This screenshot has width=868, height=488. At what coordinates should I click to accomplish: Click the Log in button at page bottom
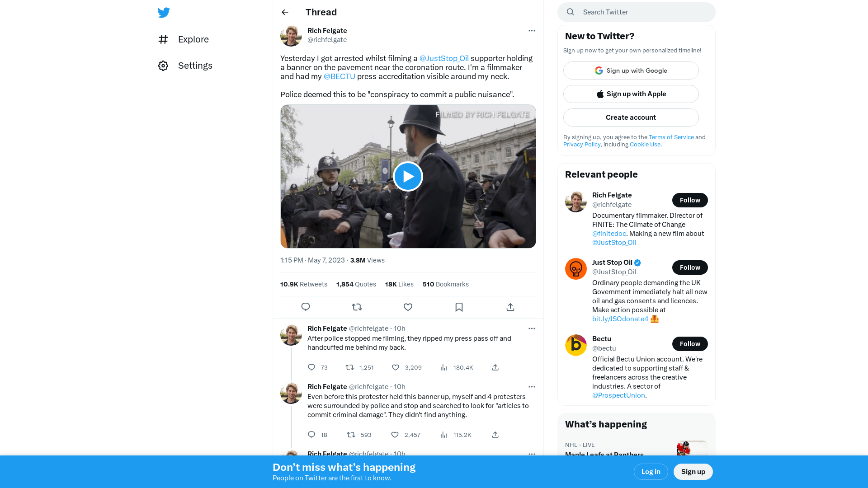tap(651, 471)
